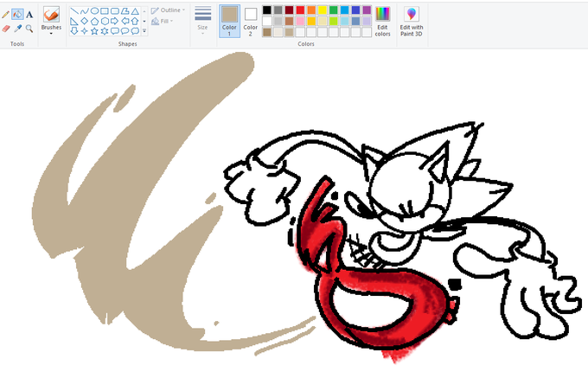Choose the Pentagon shape
This screenshot has height=372, width=588.
[94, 21]
